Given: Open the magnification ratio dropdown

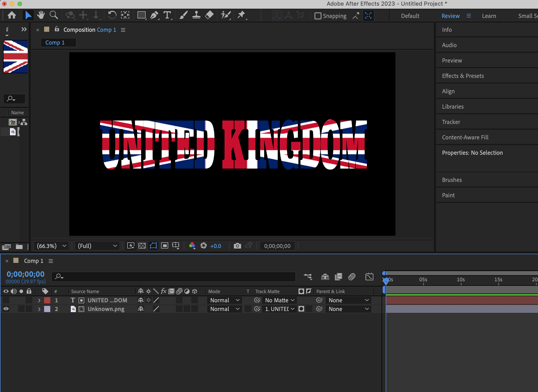Looking at the screenshot, I should 52,246.
